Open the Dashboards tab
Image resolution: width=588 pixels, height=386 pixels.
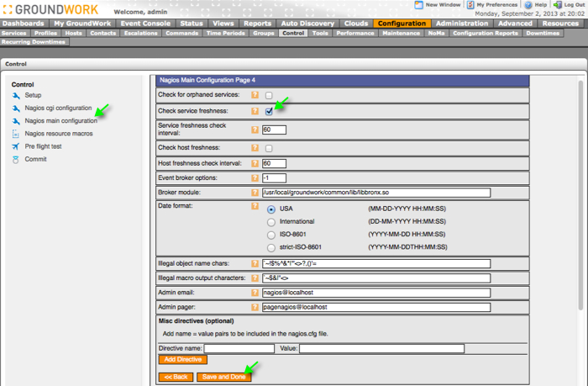(x=24, y=24)
